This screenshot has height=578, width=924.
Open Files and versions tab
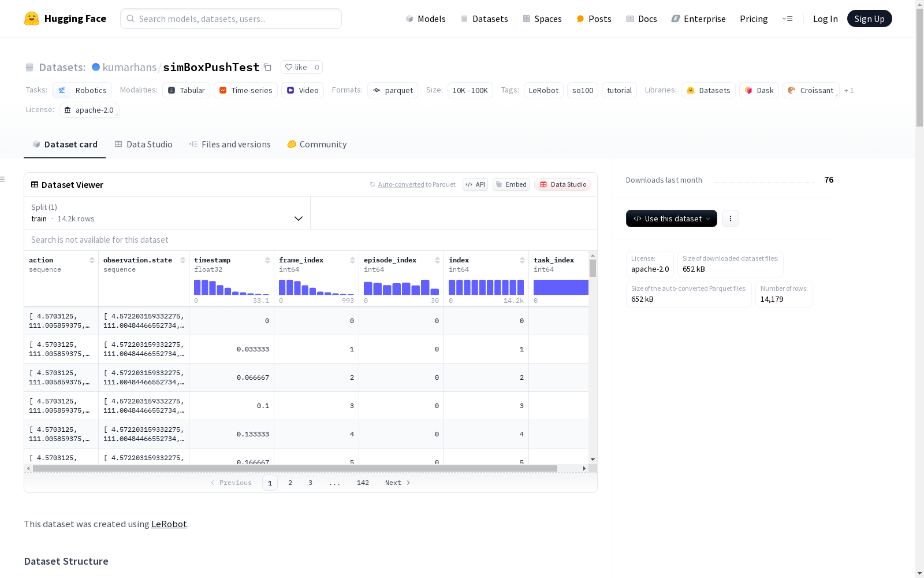tap(230, 144)
